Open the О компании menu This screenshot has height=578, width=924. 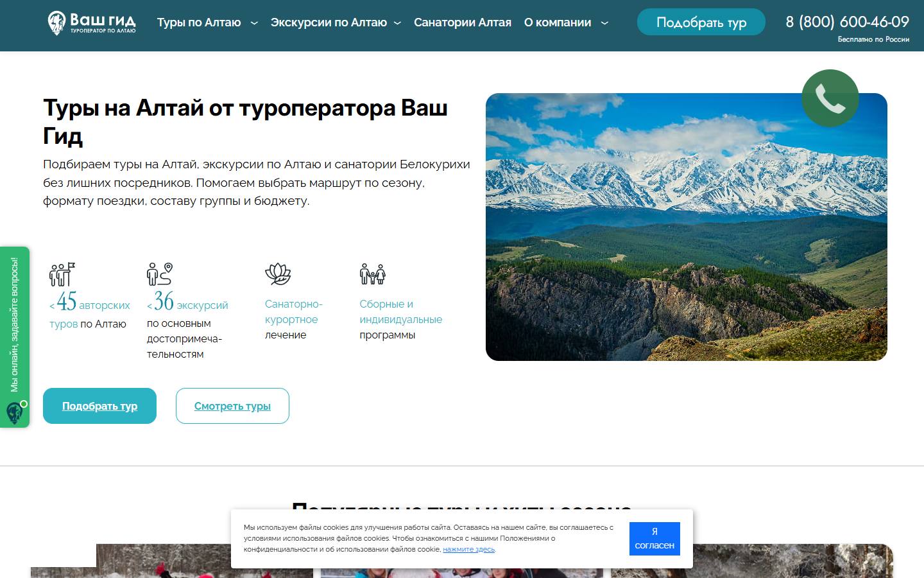pyautogui.click(x=558, y=22)
